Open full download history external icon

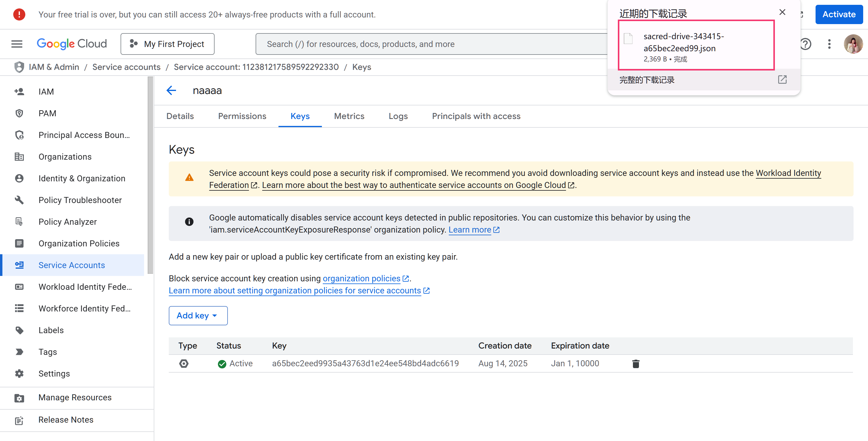point(782,80)
